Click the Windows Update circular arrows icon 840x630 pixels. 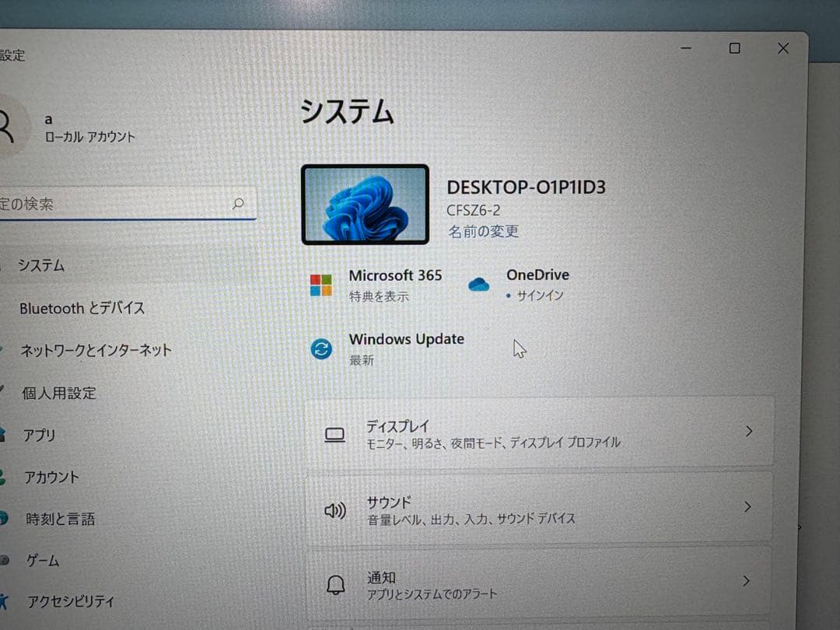pos(321,349)
